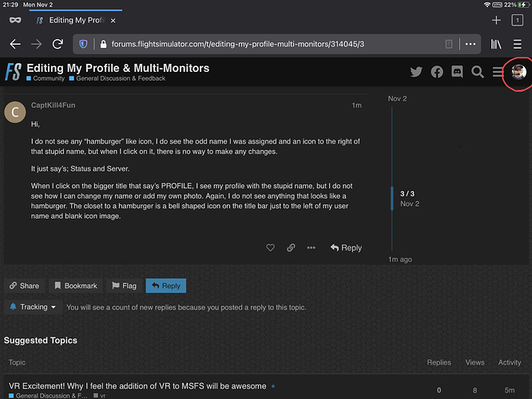
Task: Jump to first post dated Nov 2
Action: point(397,99)
